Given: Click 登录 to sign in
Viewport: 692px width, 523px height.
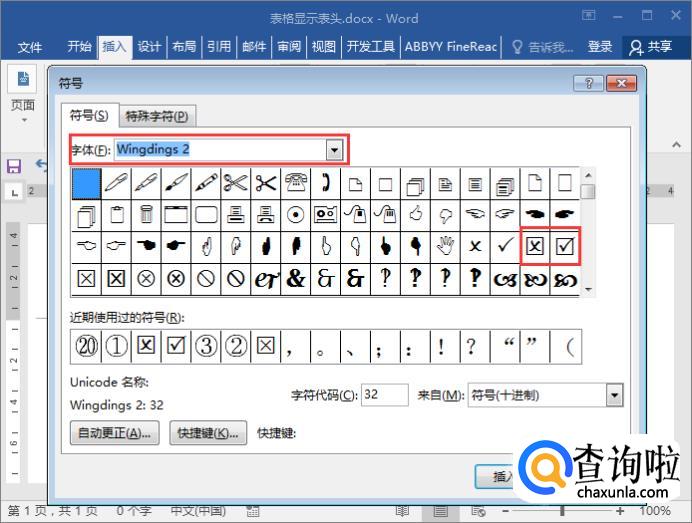Looking at the screenshot, I should (600, 46).
